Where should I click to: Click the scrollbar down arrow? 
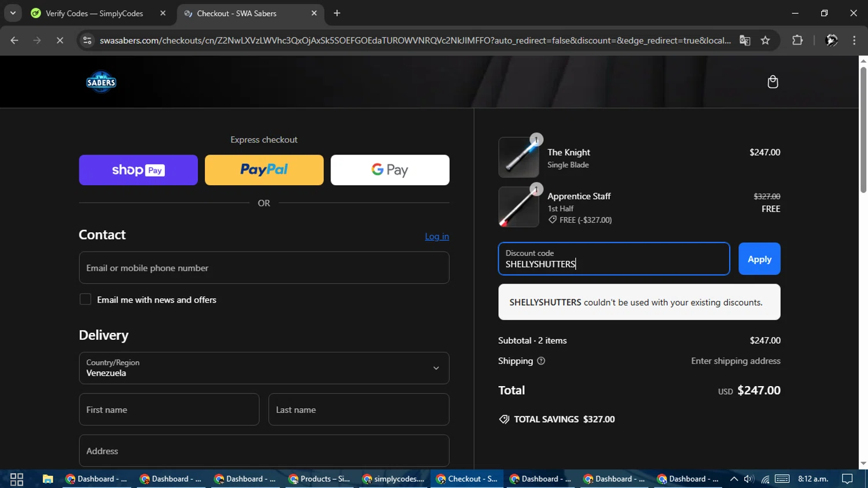(863, 464)
